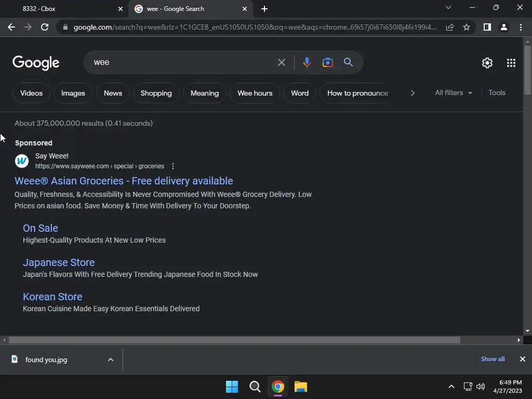Bookmark this tab with the star
532x399 pixels.
click(467, 27)
